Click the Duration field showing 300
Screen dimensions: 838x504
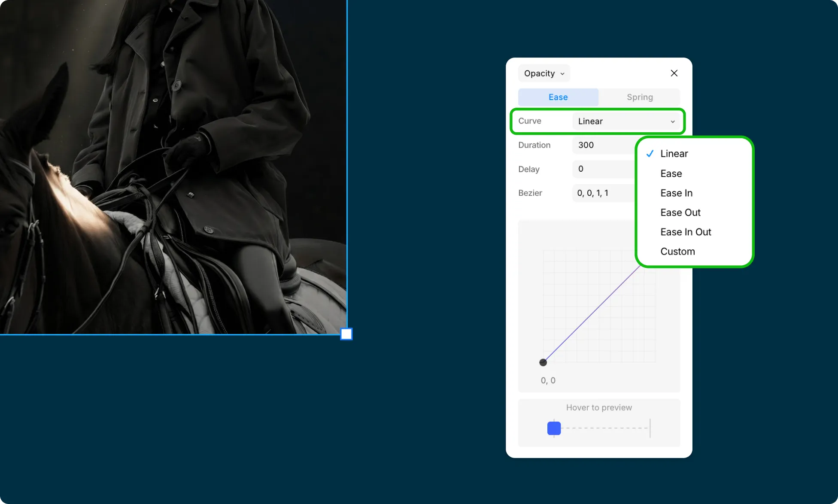[x=604, y=145]
